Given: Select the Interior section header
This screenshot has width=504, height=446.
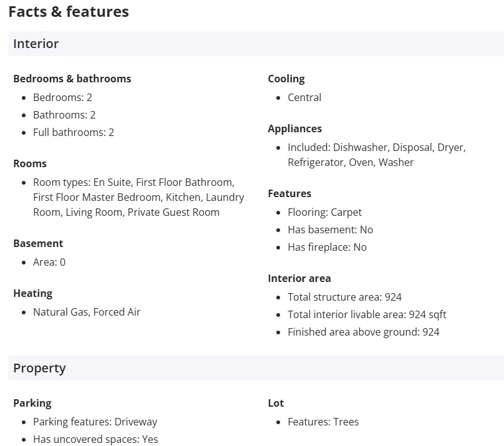Looking at the screenshot, I should [x=36, y=44].
